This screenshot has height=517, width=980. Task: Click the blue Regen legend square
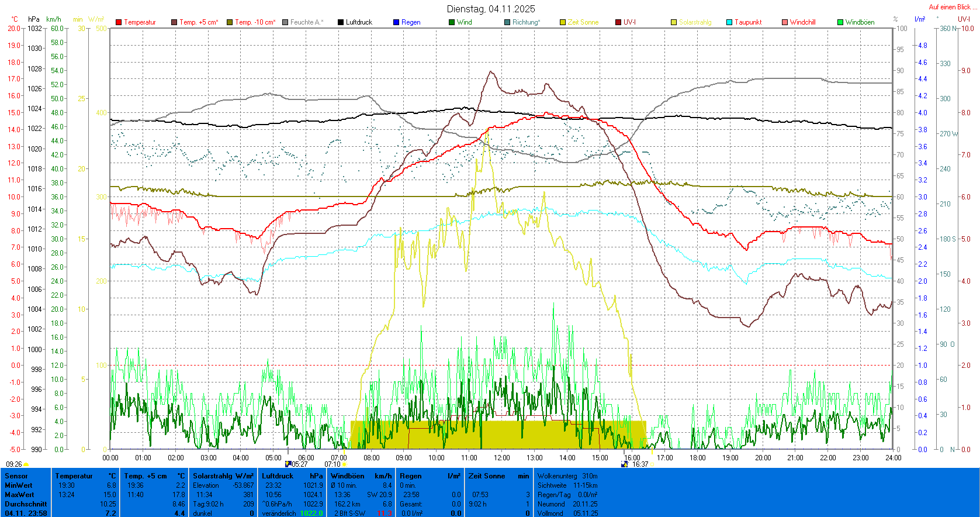(396, 22)
